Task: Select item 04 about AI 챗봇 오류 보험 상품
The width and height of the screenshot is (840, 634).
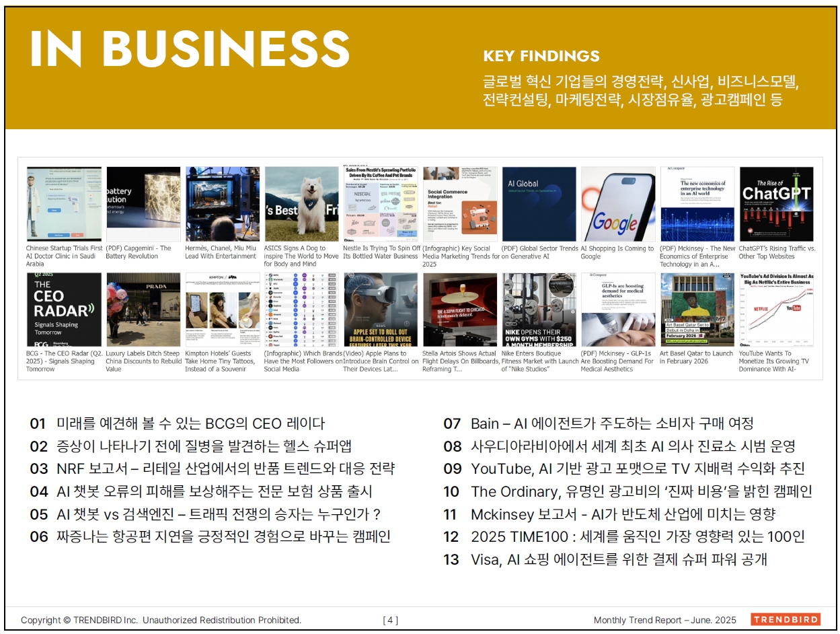Action: coord(201,491)
